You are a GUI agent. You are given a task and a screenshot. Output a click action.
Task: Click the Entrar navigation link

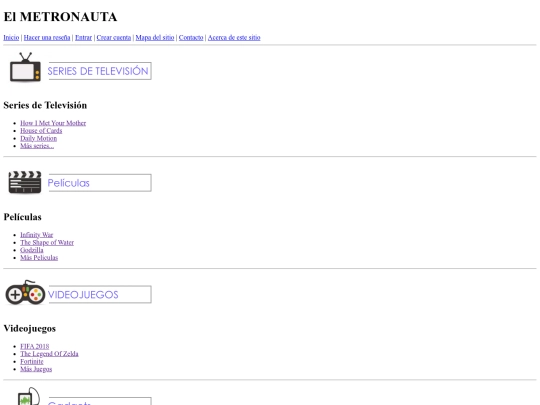(x=83, y=38)
